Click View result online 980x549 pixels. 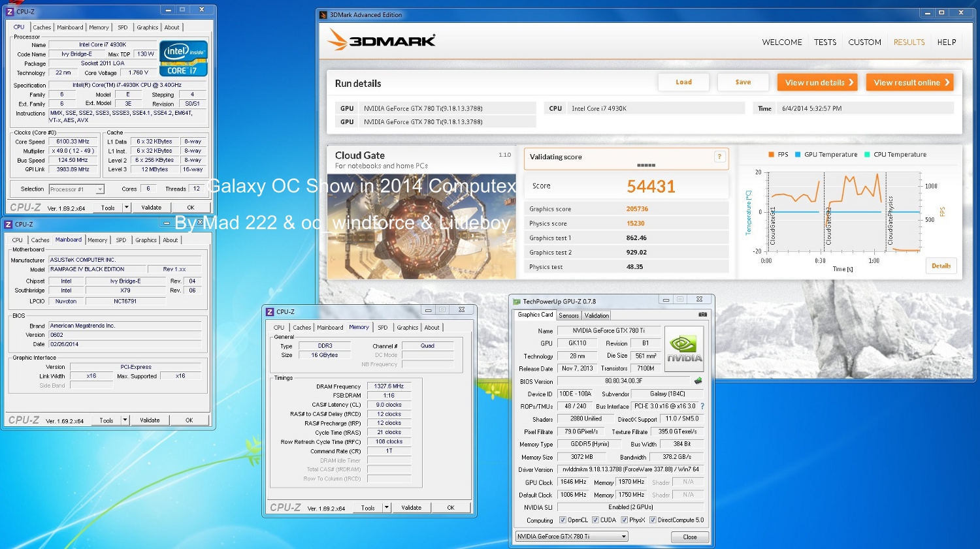tap(909, 82)
